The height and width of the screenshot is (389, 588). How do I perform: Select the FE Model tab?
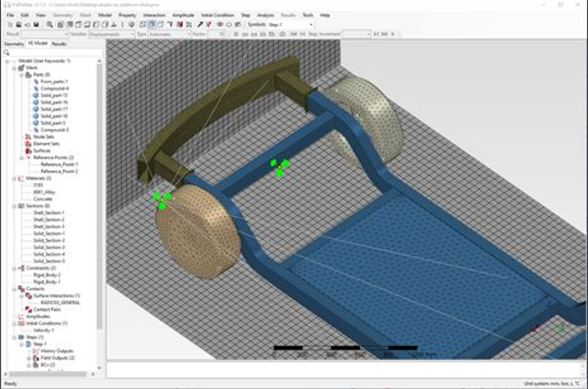pyautogui.click(x=38, y=44)
